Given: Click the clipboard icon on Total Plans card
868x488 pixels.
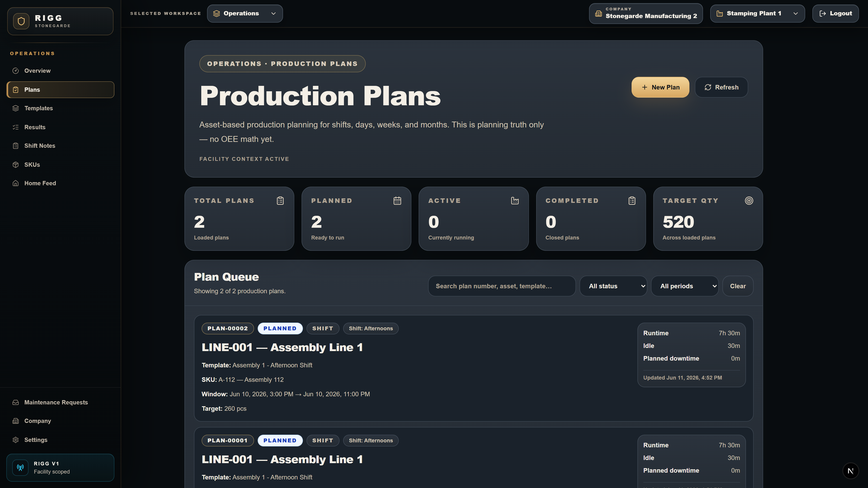Looking at the screenshot, I should coord(280,201).
